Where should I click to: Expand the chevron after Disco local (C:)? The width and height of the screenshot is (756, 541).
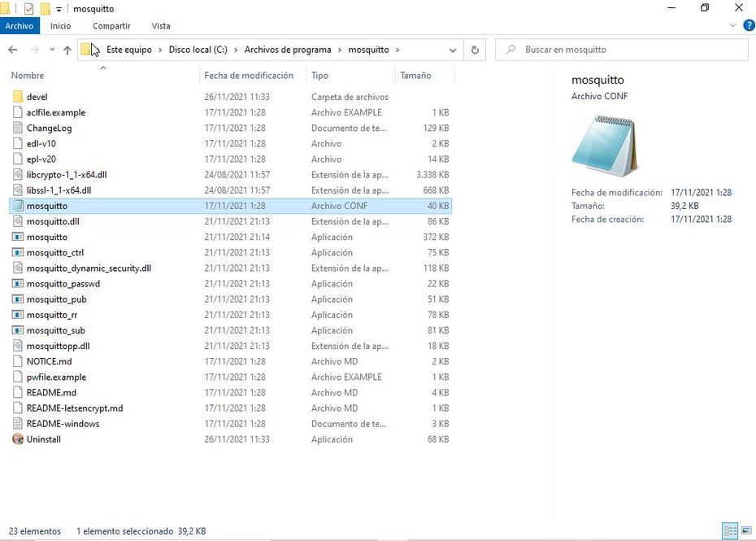click(x=236, y=50)
